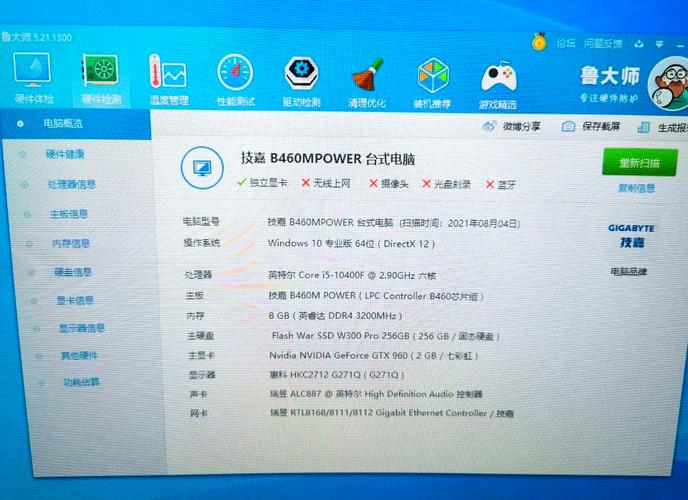Click the 电脑品牌 label under logo
Image resolution: width=688 pixels, height=500 pixels.
coord(629,272)
